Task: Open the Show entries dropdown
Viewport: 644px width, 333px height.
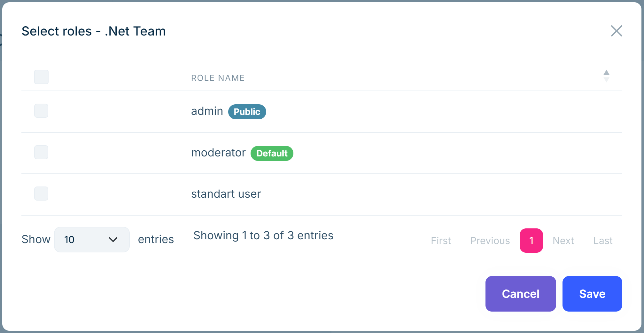Action: coord(92,239)
